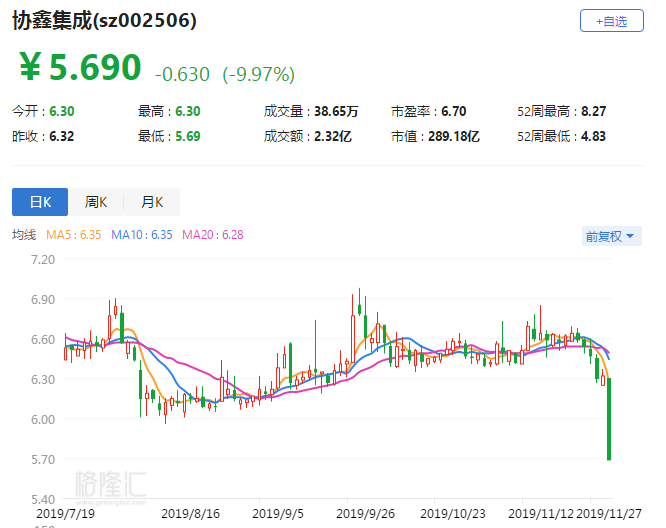Click the 5.40 price axis label
Screen dimensions: 666x528
pyautogui.click(x=43, y=499)
